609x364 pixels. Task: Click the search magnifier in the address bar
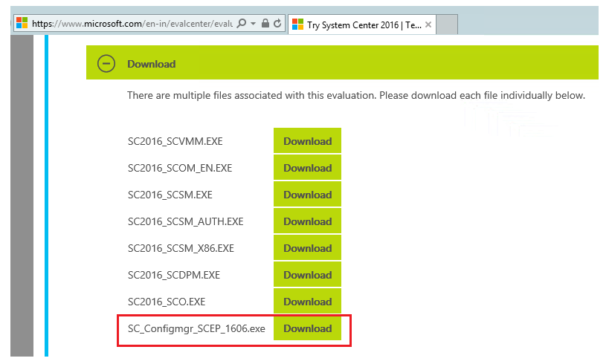click(x=241, y=23)
